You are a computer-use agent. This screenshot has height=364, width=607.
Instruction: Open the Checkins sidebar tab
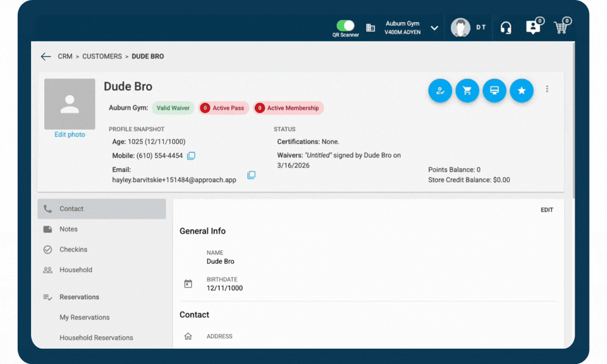point(73,250)
